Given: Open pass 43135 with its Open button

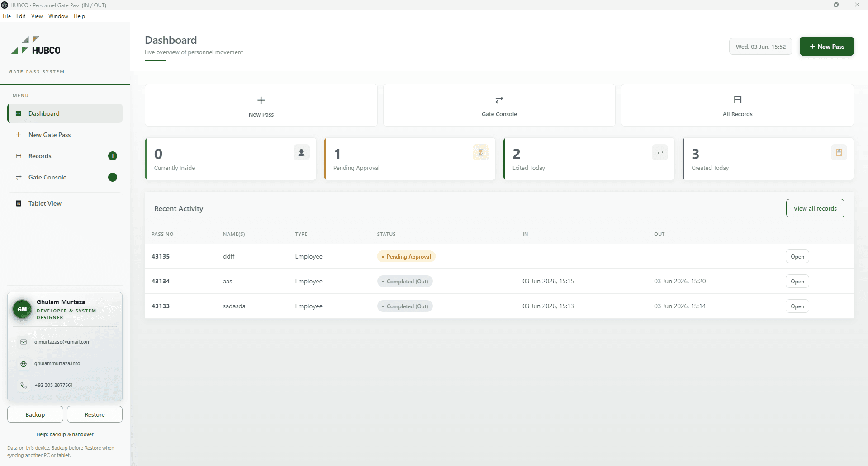Looking at the screenshot, I should point(797,257).
